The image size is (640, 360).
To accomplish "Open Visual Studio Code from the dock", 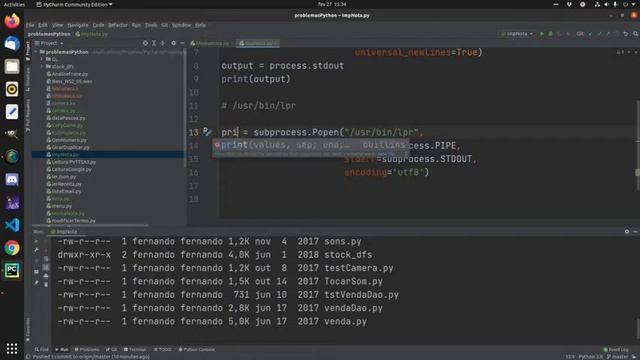I will pyautogui.click(x=12, y=225).
